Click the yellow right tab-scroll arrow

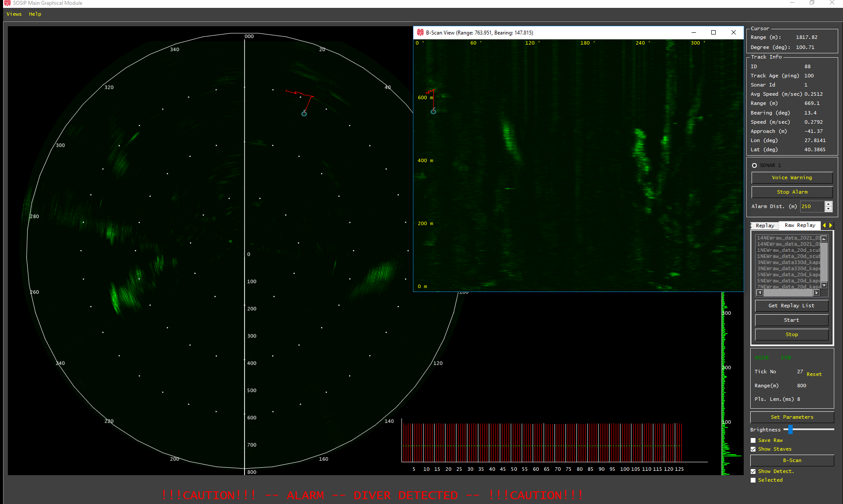(x=831, y=225)
